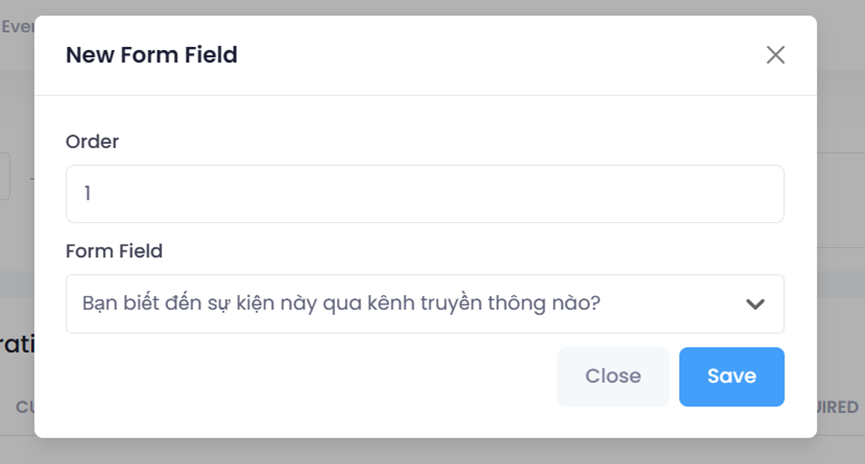Viewport: 865px width, 464px height.
Task: Open the Form Field dropdown
Action: click(x=425, y=304)
